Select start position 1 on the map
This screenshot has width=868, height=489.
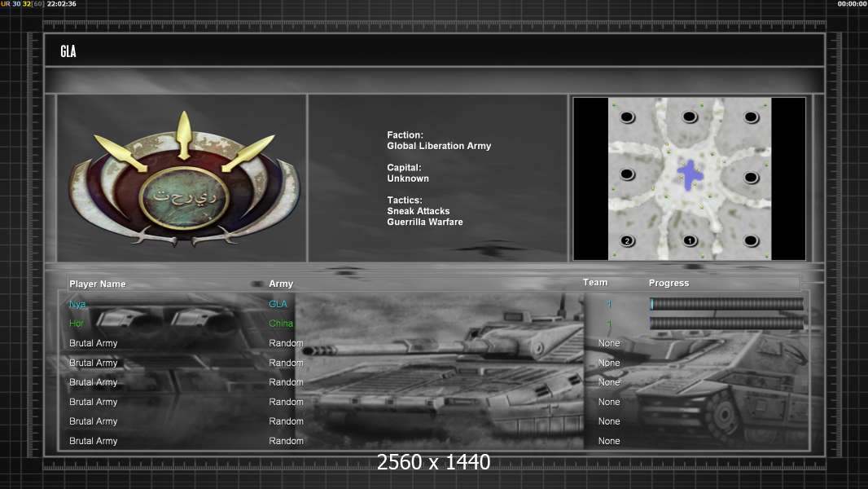click(x=689, y=240)
